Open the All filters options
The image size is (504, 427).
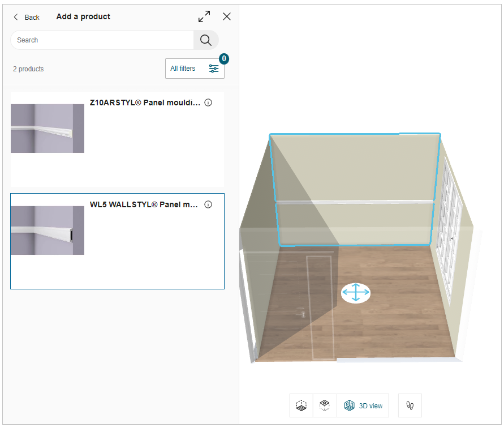click(x=195, y=69)
